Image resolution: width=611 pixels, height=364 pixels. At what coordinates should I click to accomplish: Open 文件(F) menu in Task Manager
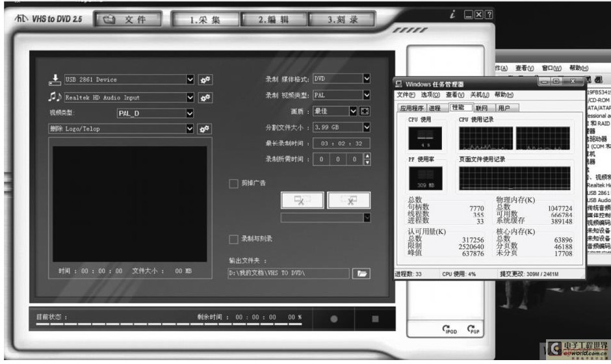[x=406, y=95]
